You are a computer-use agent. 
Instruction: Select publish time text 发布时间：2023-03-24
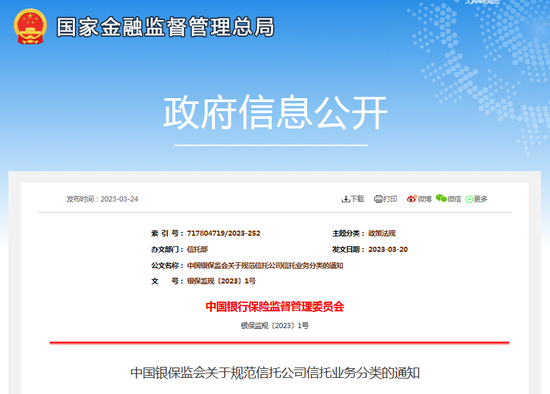coord(102,199)
